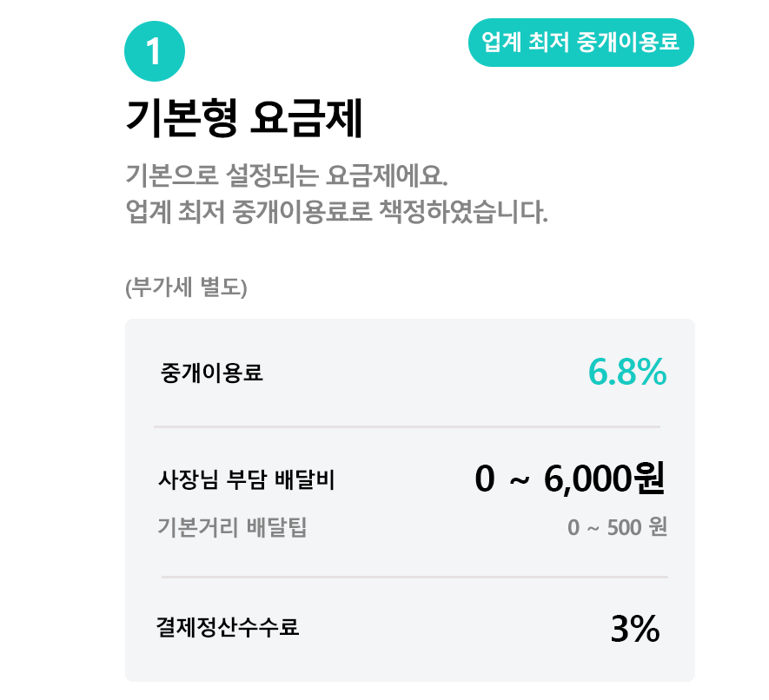Viewport: 769px width, 700px height.
Task: Select the 중개이용료 row label
Action: tap(211, 373)
